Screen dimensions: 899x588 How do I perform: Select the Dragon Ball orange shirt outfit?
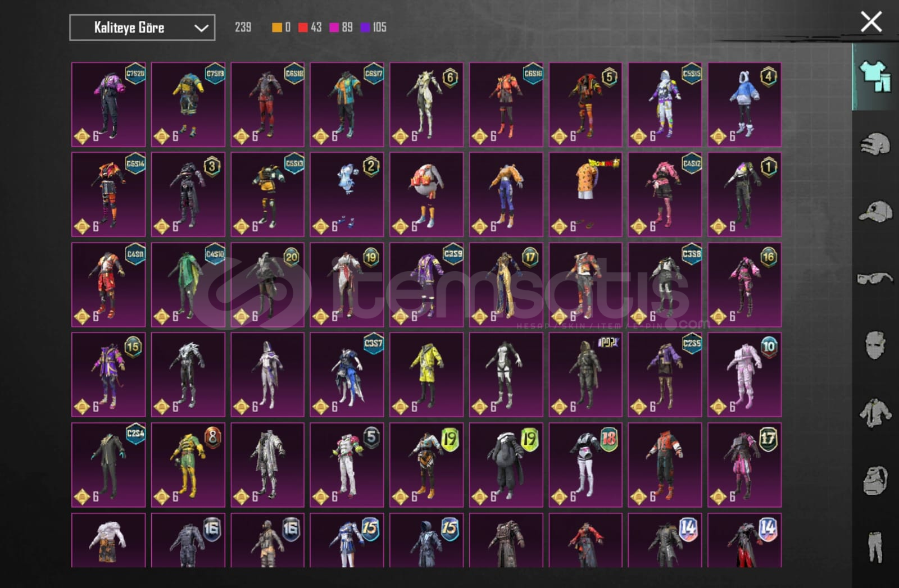(585, 194)
